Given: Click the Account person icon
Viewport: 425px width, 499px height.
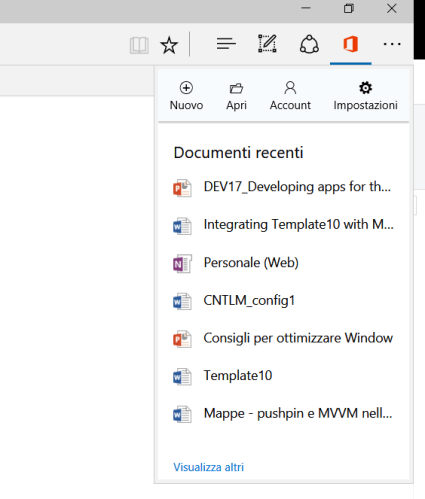Looking at the screenshot, I should [290, 88].
